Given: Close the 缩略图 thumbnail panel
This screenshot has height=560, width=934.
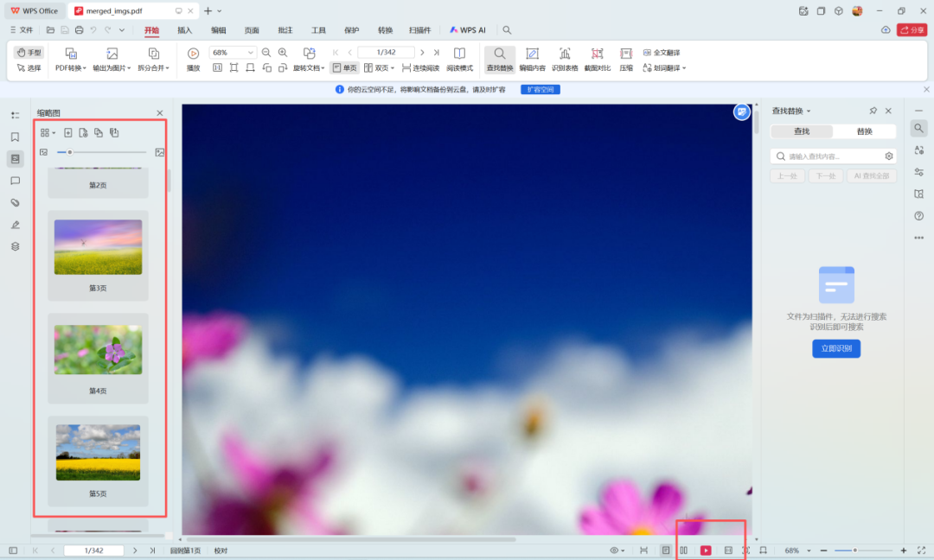Looking at the screenshot, I should pos(160,113).
